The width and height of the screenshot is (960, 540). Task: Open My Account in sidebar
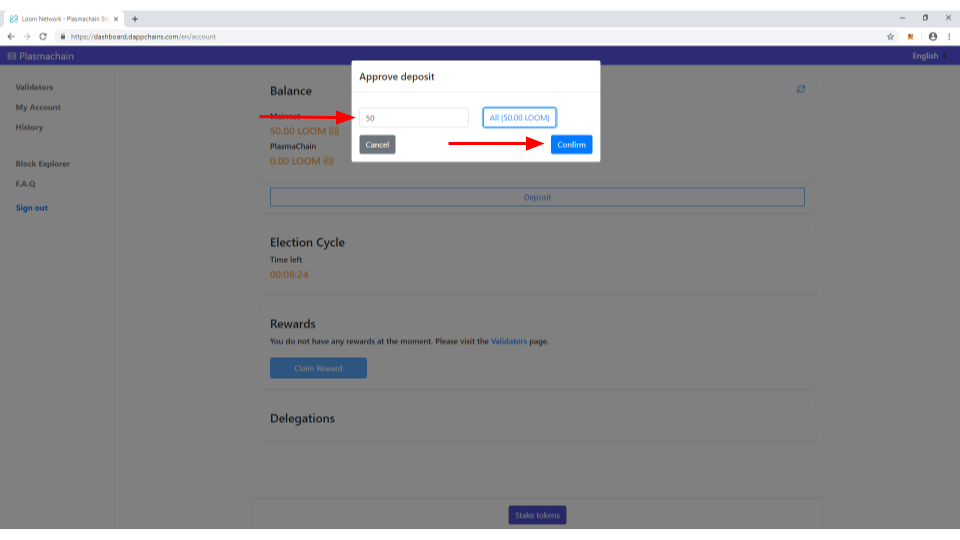coord(38,107)
